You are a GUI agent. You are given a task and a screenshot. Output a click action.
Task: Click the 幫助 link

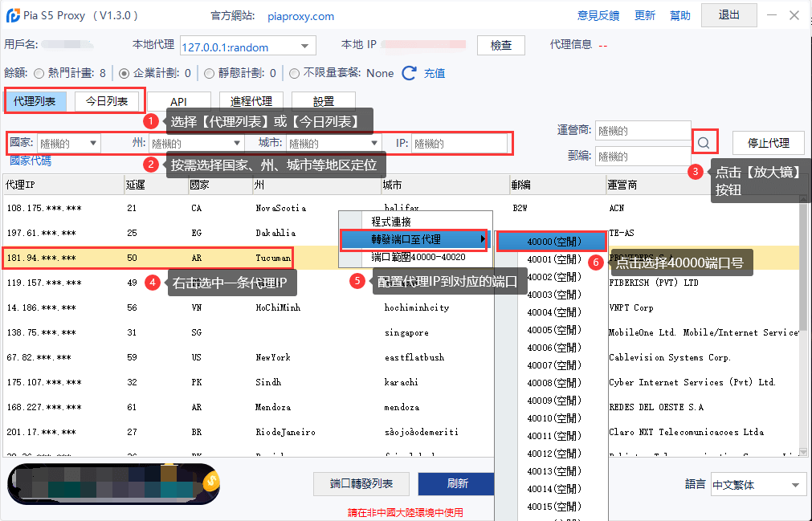pos(680,16)
